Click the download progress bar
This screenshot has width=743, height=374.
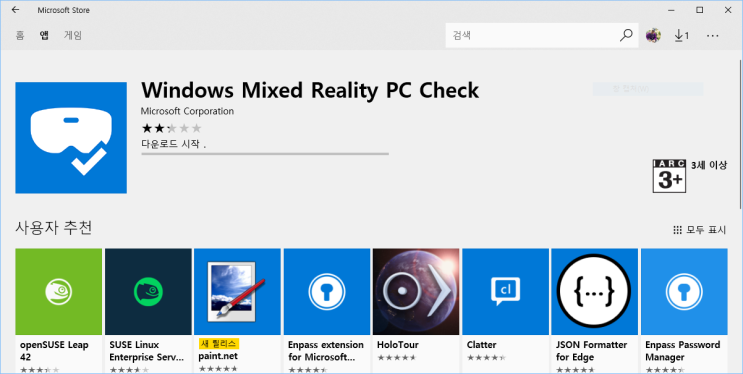click(x=265, y=154)
